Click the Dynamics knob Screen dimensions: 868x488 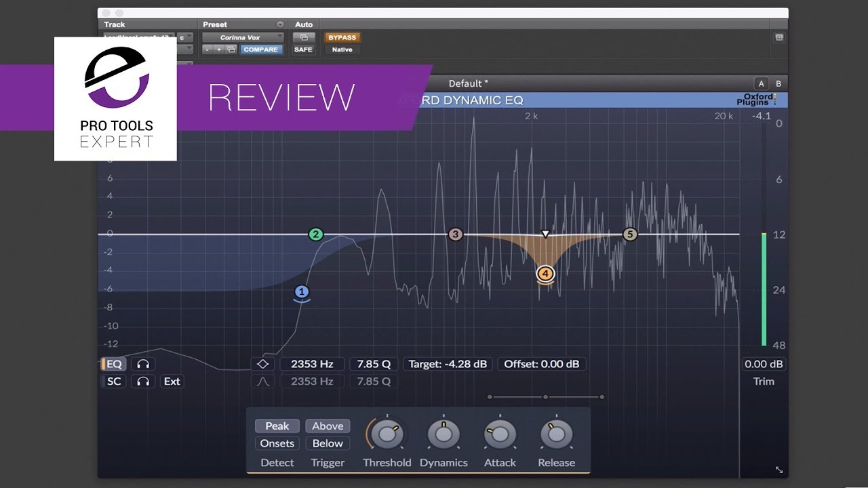[443, 434]
